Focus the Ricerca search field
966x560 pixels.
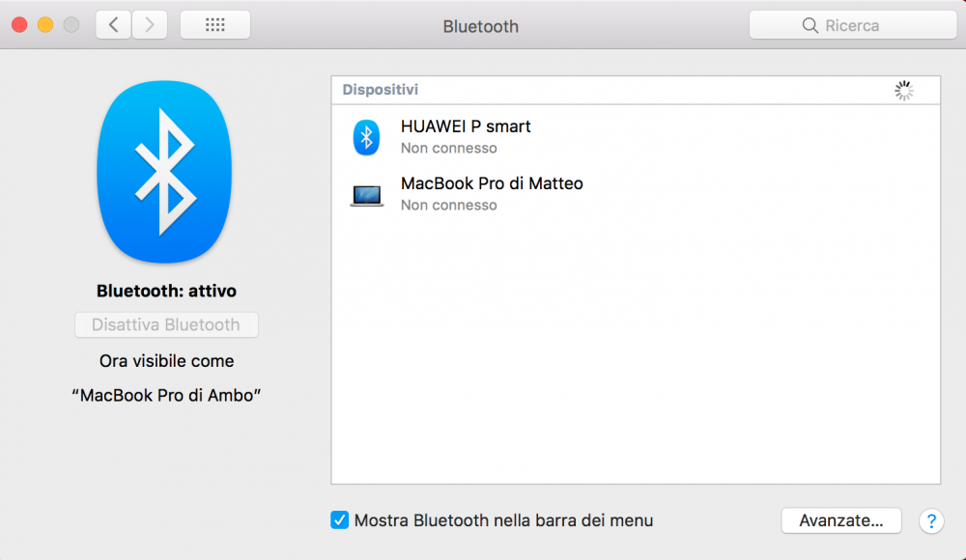pos(853,25)
